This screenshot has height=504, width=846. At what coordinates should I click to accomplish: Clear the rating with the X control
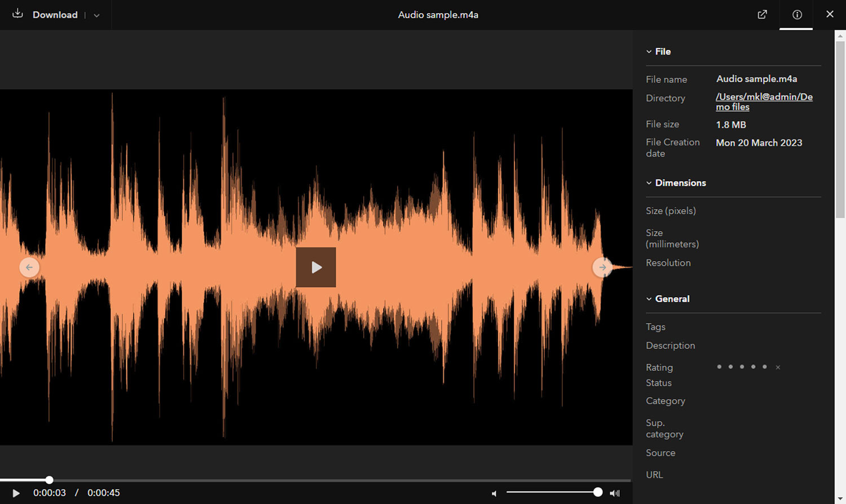pyautogui.click(x=778, y=367)
